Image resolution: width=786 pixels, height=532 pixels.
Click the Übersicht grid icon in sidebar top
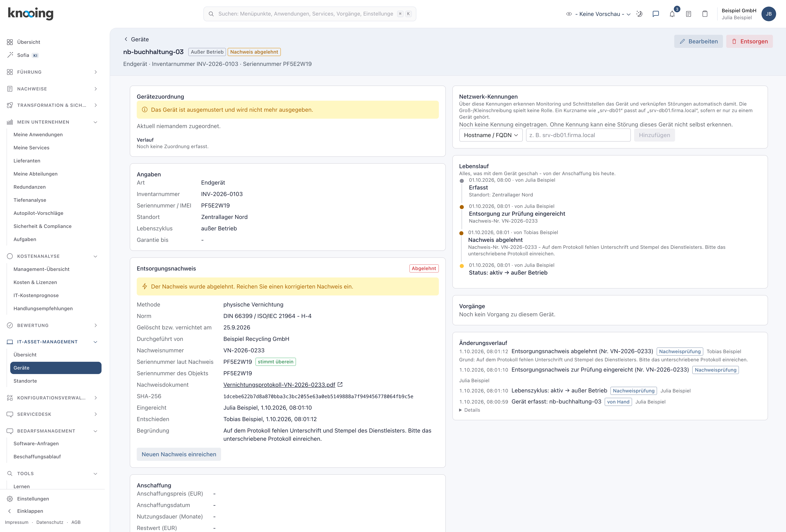[x=10, y=42]
